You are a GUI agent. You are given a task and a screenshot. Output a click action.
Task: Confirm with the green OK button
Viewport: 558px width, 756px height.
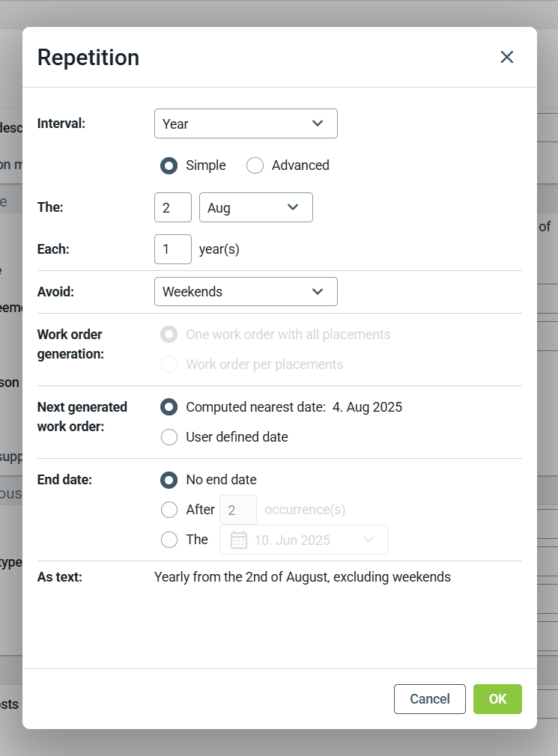(497, 699)
